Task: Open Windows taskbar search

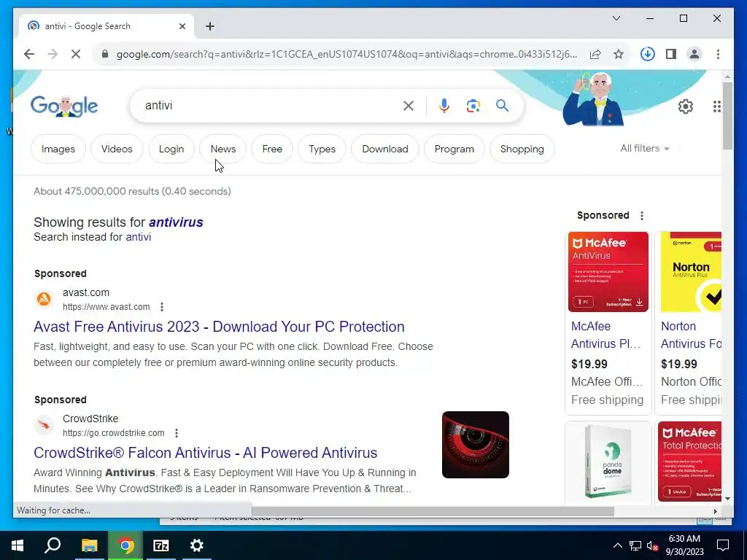Action: click(53, 545)
